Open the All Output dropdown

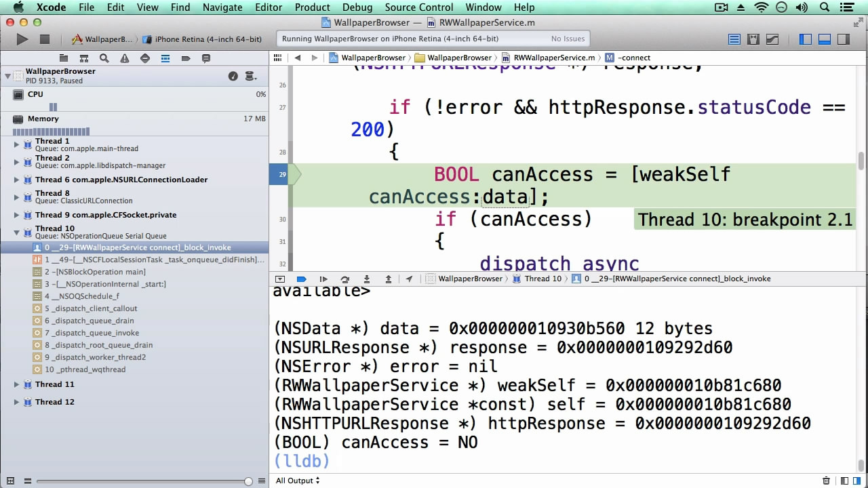pyautogui.click(x=298, y=481)
